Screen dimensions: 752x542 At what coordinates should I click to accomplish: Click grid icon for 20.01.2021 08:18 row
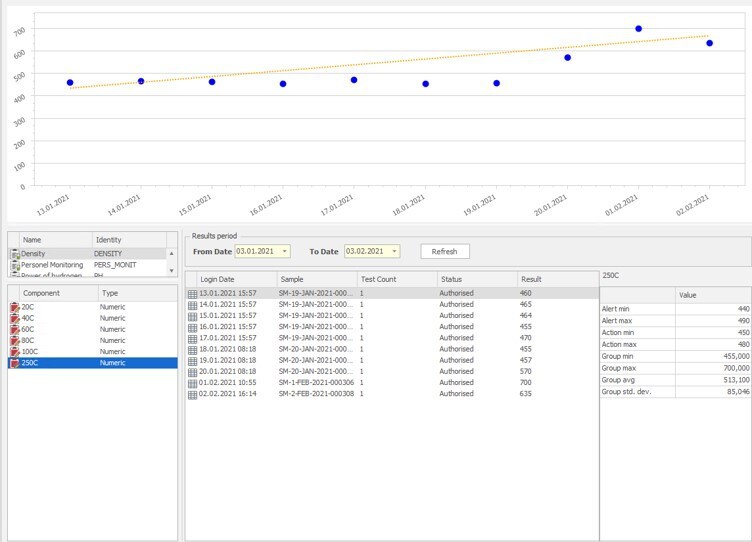click(192, 372)
